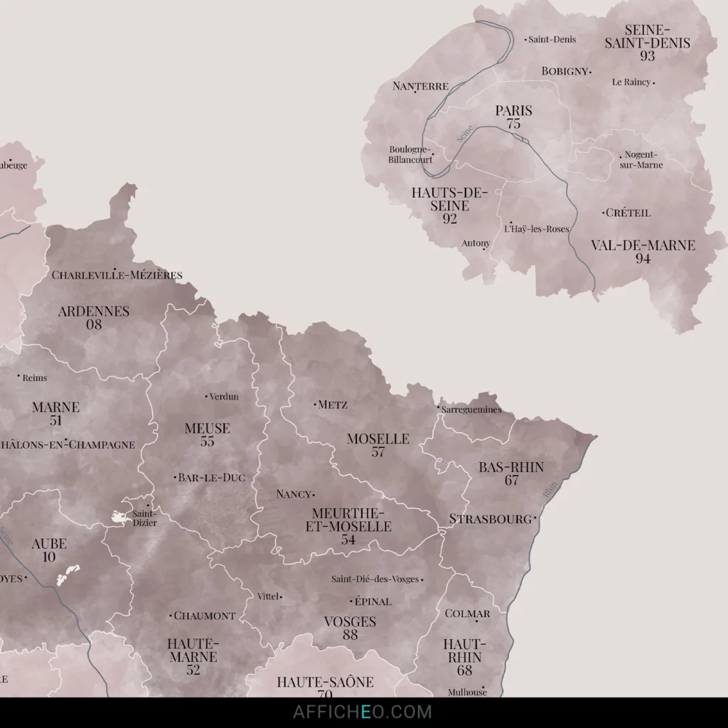728x728 pixels.
Task: Open the AFFICHEO.COM website link
Action: (363, 710)
